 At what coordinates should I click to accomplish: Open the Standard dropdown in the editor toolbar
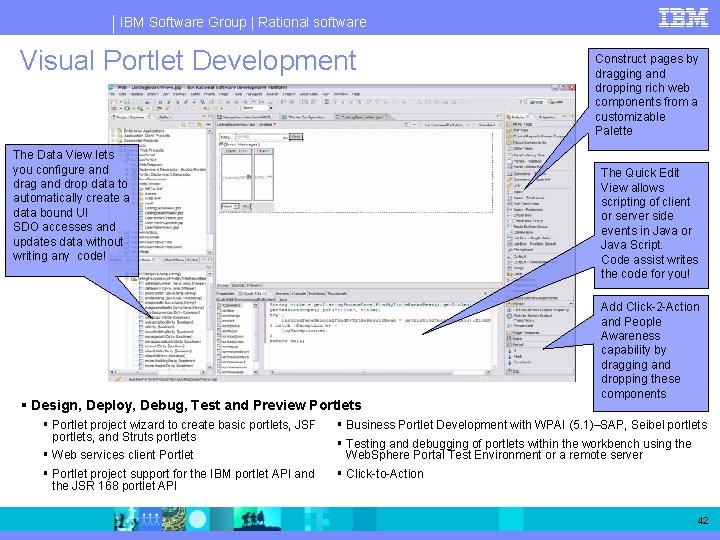pyautogui.click(x=487, y=124)
